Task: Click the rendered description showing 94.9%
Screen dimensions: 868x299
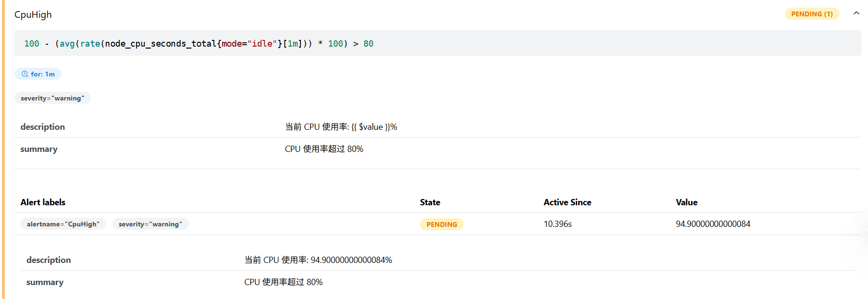Action: [318, 260]
